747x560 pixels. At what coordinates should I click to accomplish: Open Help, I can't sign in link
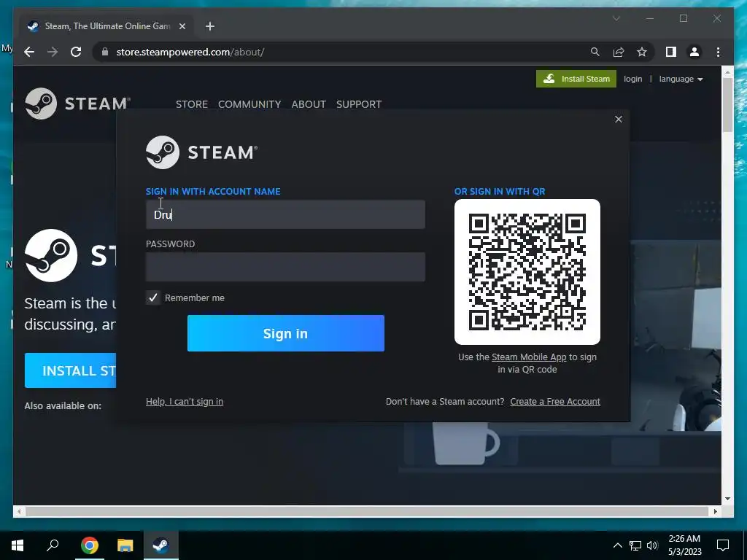[x=185, y=402]
